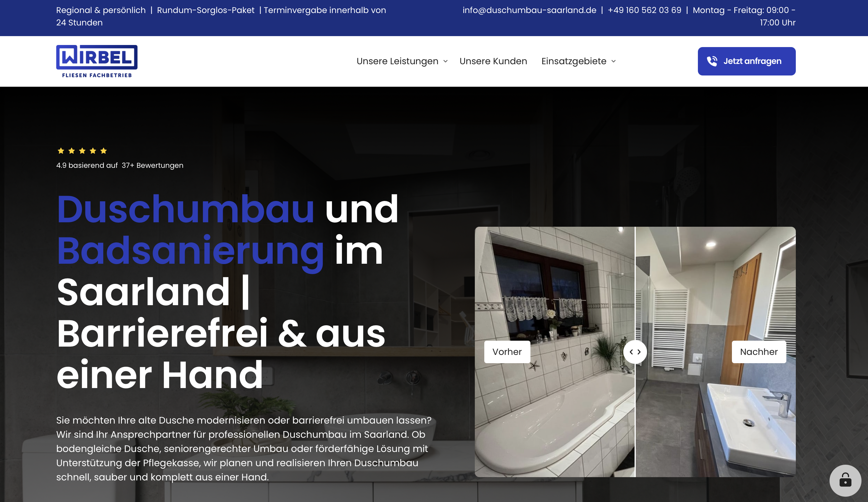Expand the Unsere Leistungen chevron

(x=445, y=61)
